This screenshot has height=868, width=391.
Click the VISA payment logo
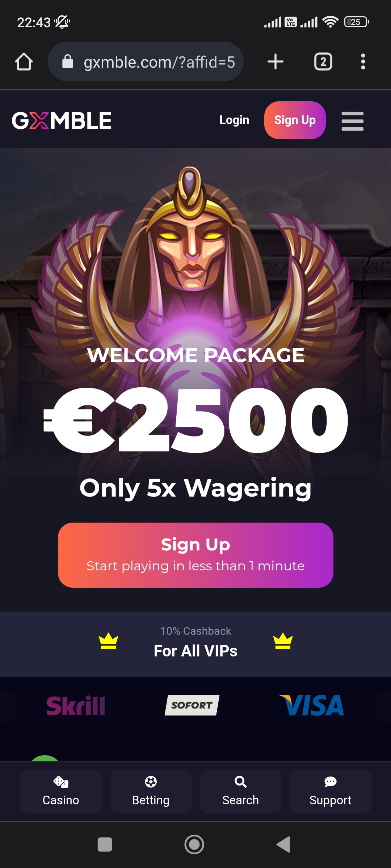point(312,705)
